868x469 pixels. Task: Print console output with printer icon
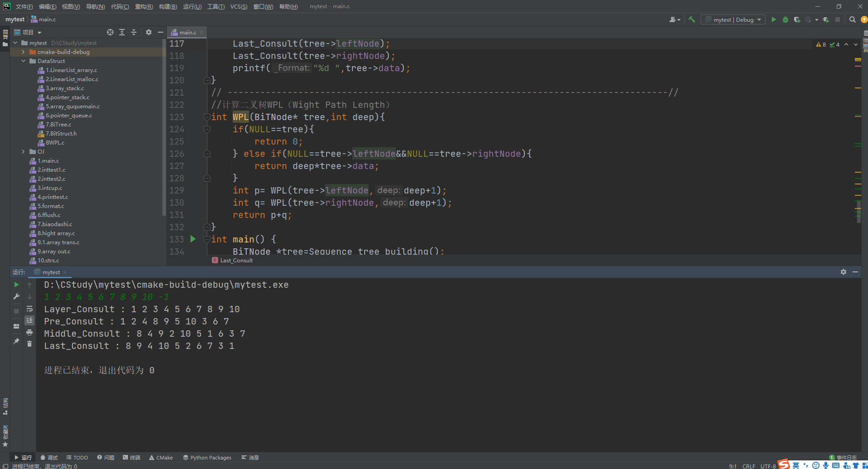pyautogui.click(x=29, y=332)
